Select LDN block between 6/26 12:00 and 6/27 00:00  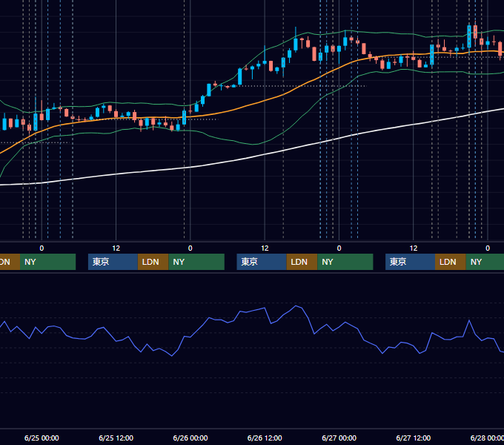click(x=302, y=262)
